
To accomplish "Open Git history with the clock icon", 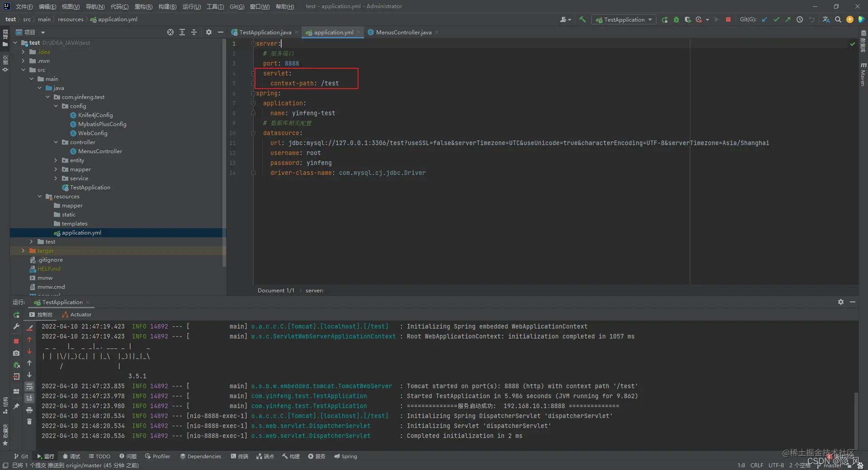I will point(800,19).
